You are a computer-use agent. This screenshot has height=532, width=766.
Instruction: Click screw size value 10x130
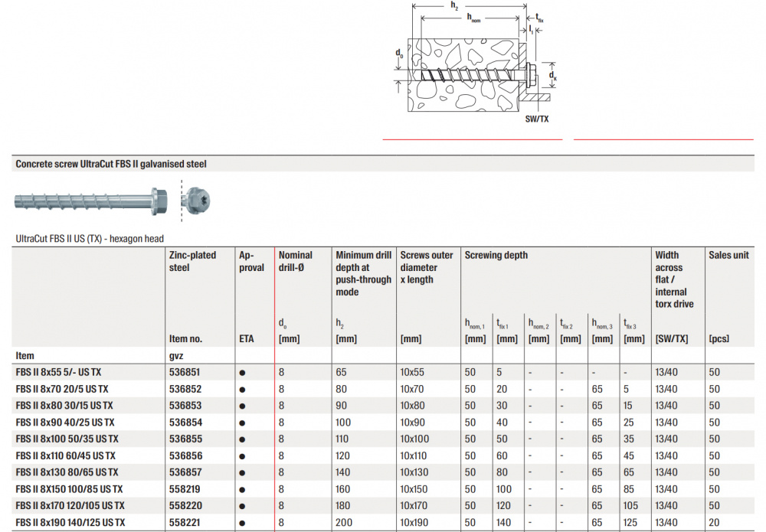coord(414,472)
